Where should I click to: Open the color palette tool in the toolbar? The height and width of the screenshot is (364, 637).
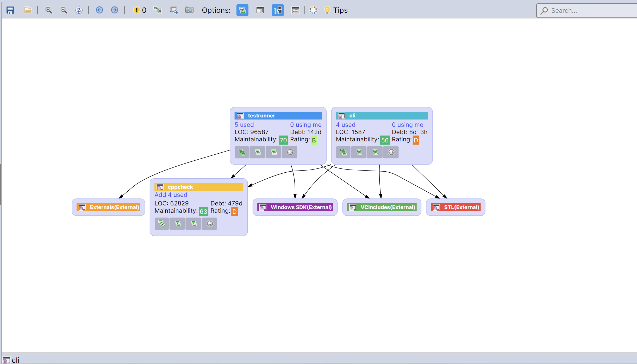tap(313, 10)
